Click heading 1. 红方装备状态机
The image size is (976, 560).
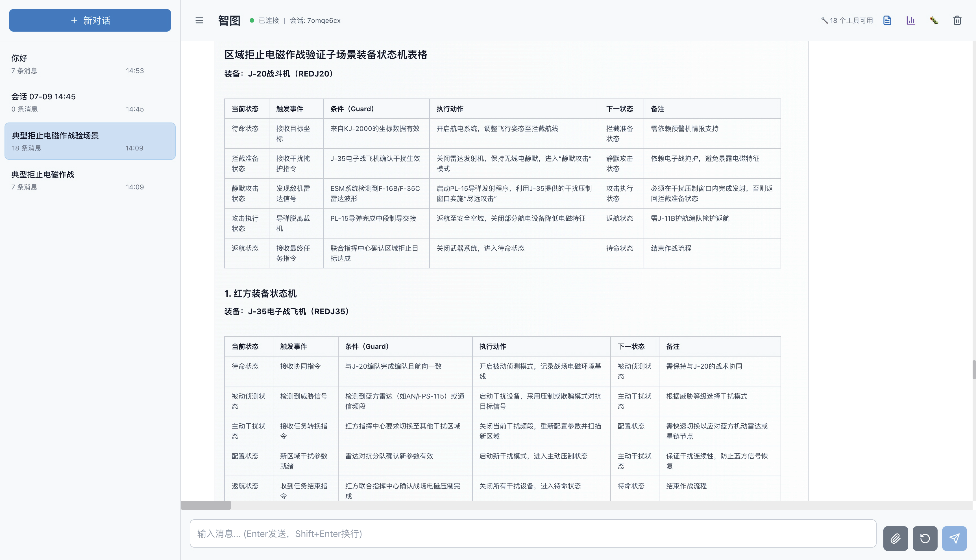[260, 294]
